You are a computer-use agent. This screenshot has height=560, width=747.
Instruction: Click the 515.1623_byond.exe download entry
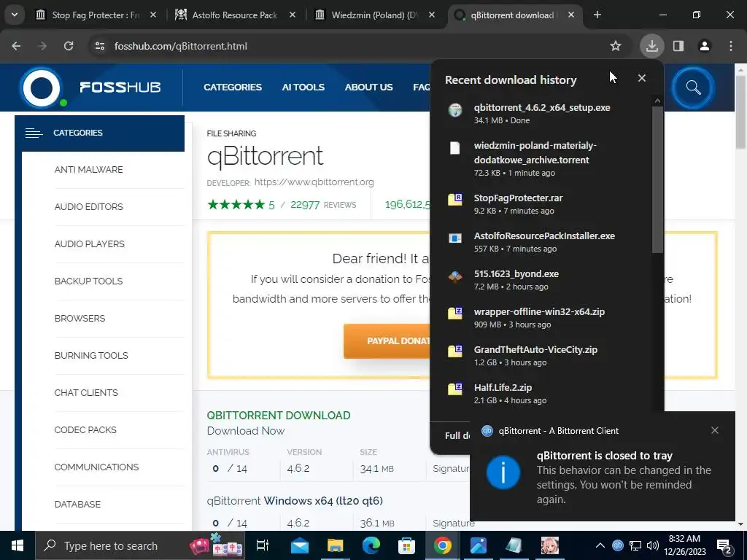click(541, 279)
